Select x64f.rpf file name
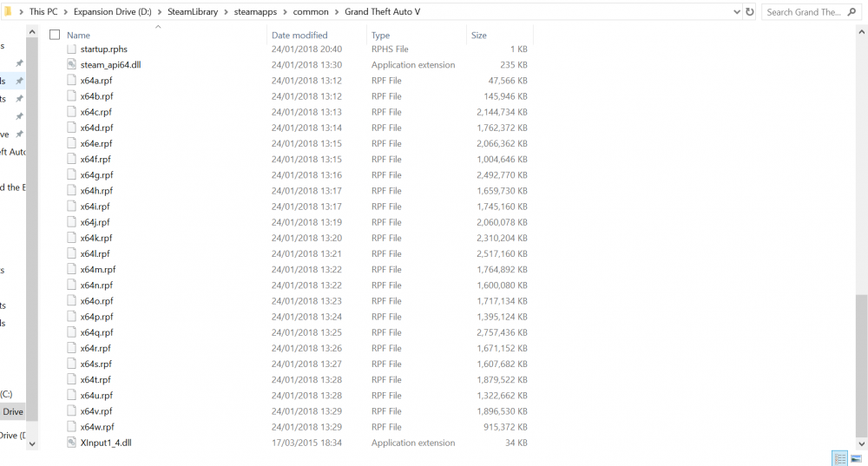Viewport: 868px width, 466px height. pos(95,160)
